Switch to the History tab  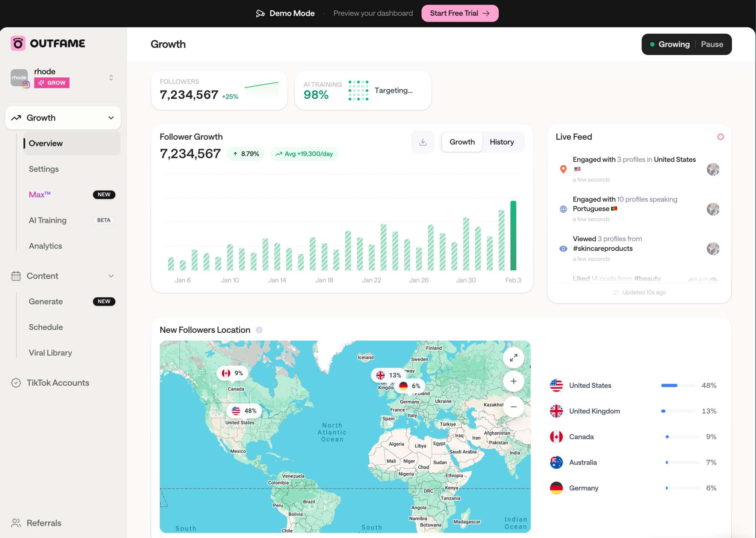(x=502, y=142)
